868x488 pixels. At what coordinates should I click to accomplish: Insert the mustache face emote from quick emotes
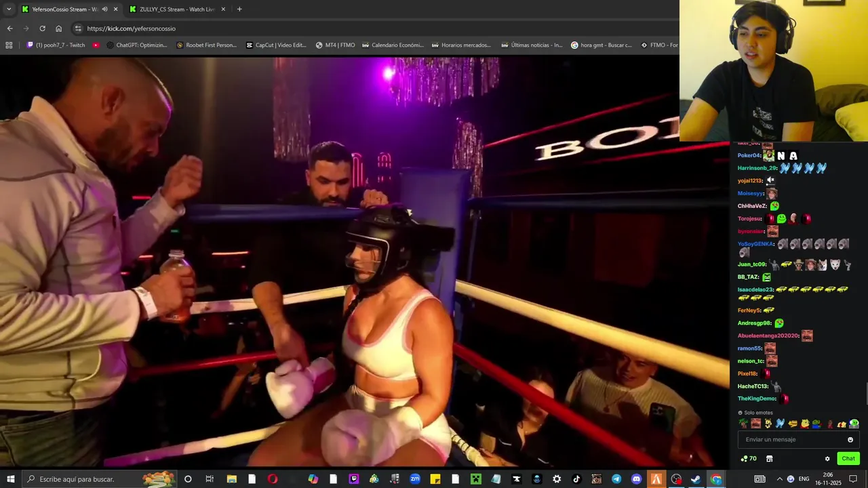point(755,424)
